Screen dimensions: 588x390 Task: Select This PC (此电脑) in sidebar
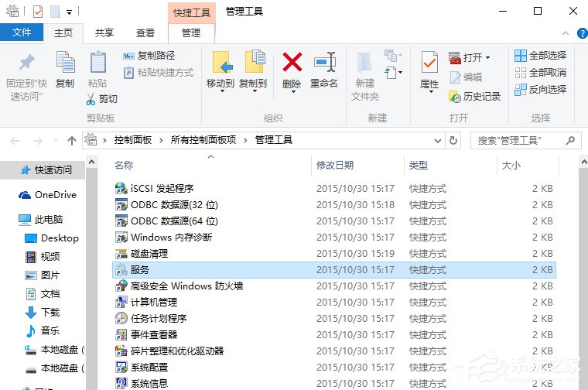click(40, 220)
